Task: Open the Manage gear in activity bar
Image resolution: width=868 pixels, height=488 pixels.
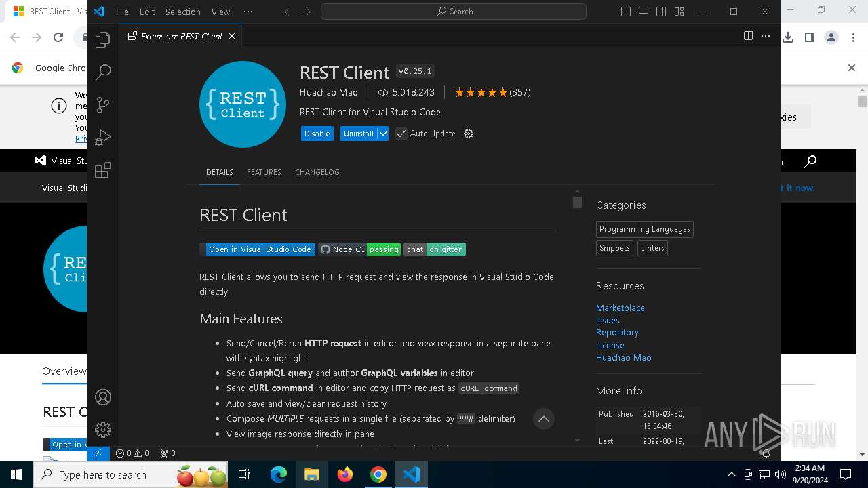Action: click(103, 430)
